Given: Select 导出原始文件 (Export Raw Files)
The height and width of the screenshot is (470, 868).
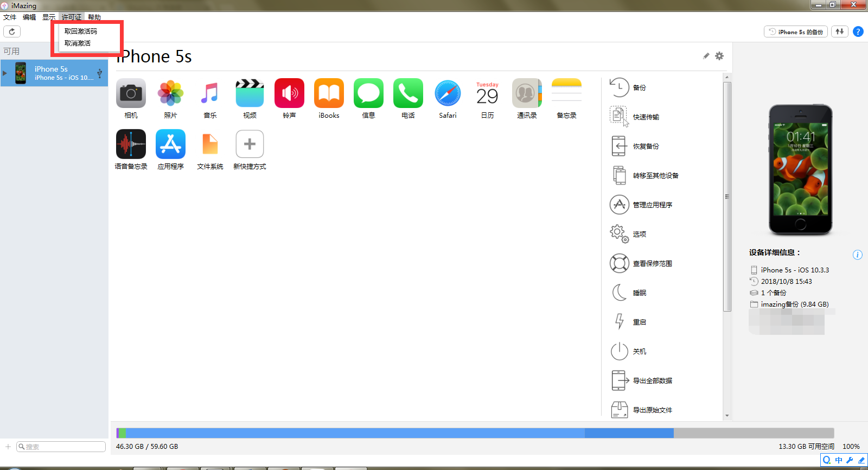Looking at the screenshot, I should 641,410.
